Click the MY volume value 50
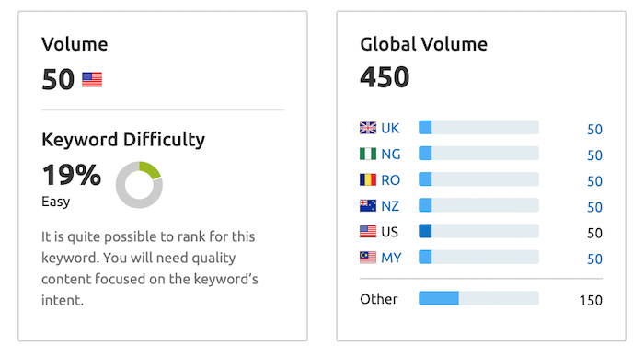Screen dimensions: 644x357 coord(594,259)
